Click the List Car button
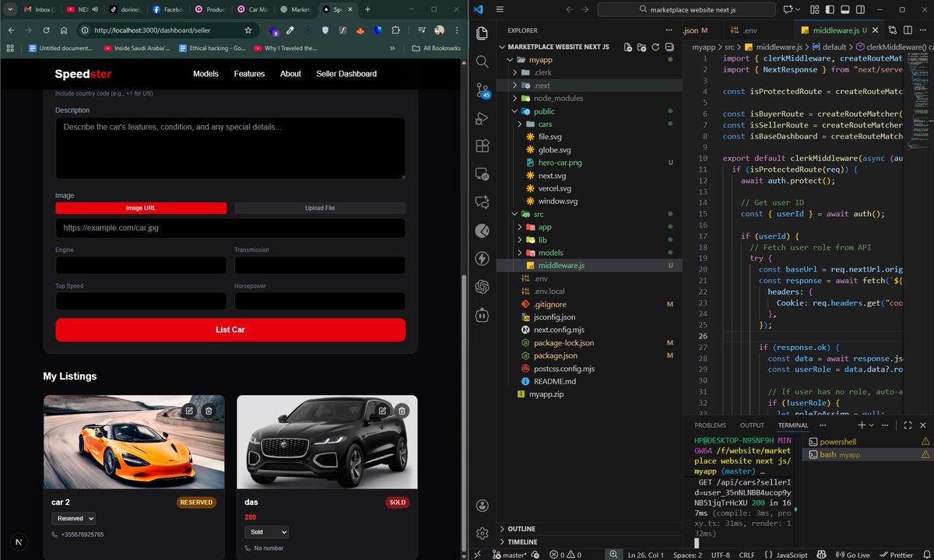Screen dimensions: 934x560 click(x=230, y=330)
